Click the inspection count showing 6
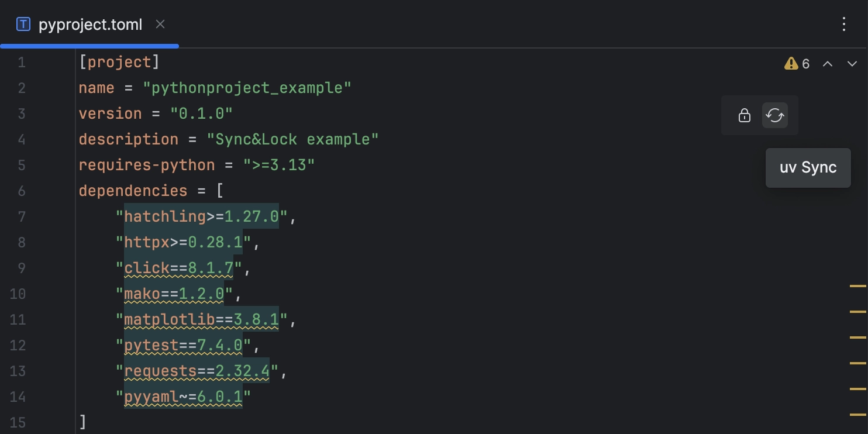This screenshot has height=434, width=868. pos(806,63)
